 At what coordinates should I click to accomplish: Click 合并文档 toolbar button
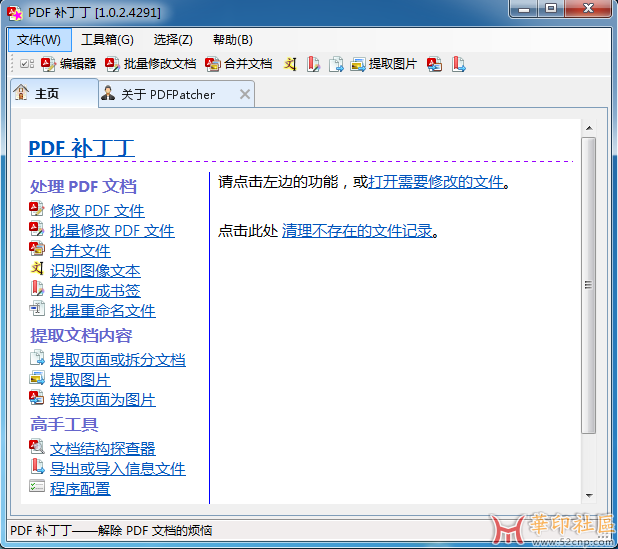(x=239, y=63)
